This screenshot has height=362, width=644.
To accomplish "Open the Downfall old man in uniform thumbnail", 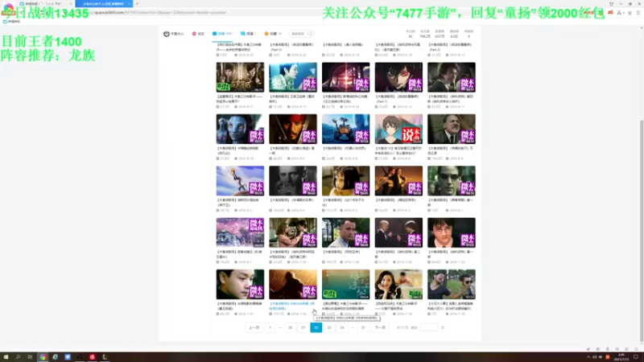I will pos(452,129).
